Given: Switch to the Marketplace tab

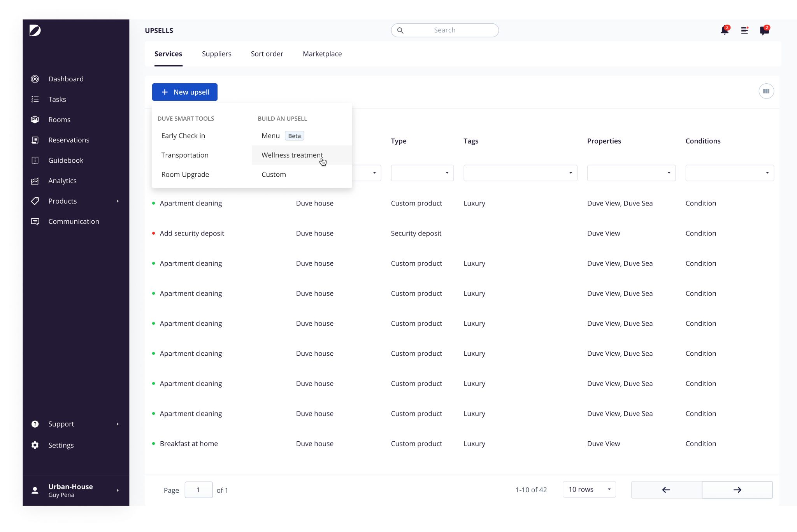Looking at the screenshot, I should click(322, 54).
